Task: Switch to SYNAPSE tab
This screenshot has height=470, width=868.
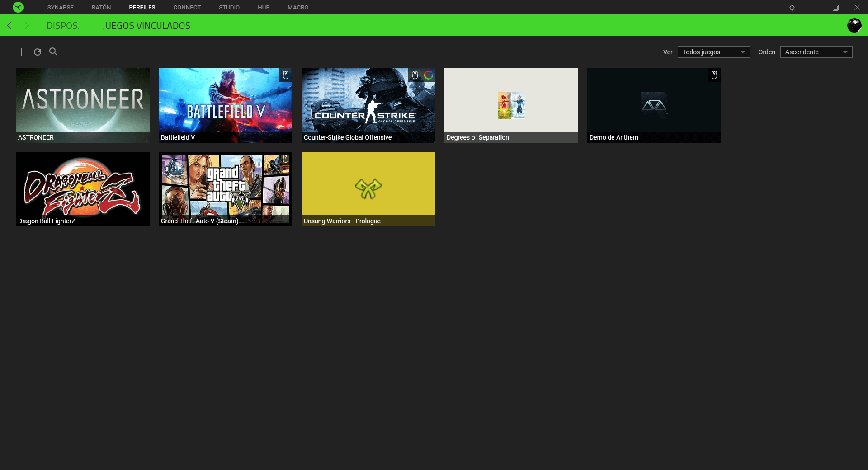Action: [61, 8]
